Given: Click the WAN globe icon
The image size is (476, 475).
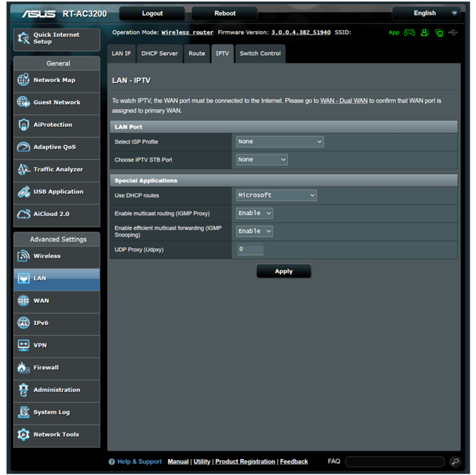Looking at the screenshot, I should click(23, 300).
